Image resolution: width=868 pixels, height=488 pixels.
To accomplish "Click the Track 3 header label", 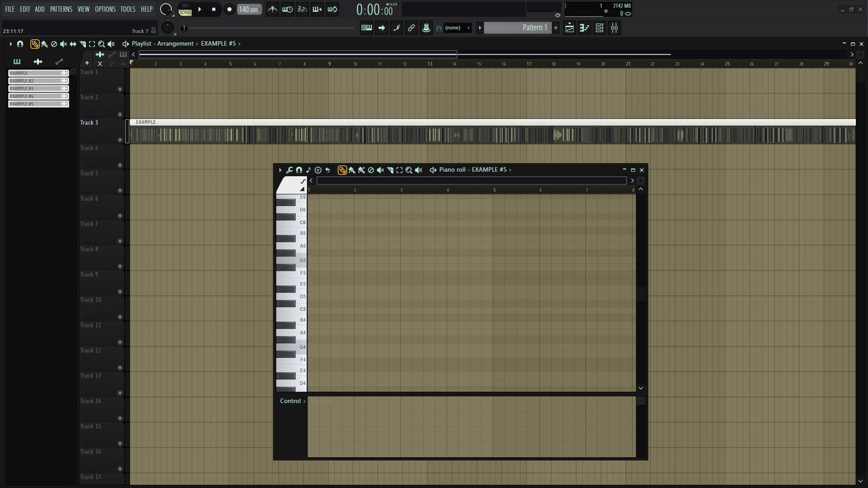I will tap(89, 123).
